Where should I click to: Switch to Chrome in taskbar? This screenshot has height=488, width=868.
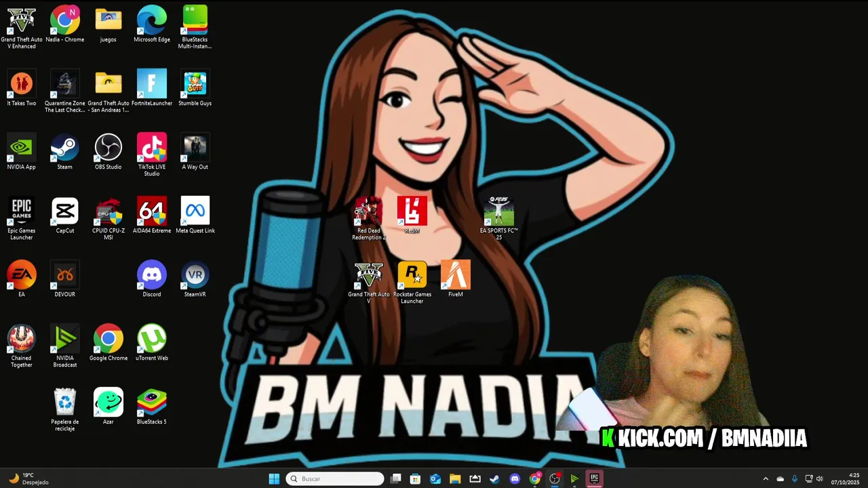coord(535,479)
